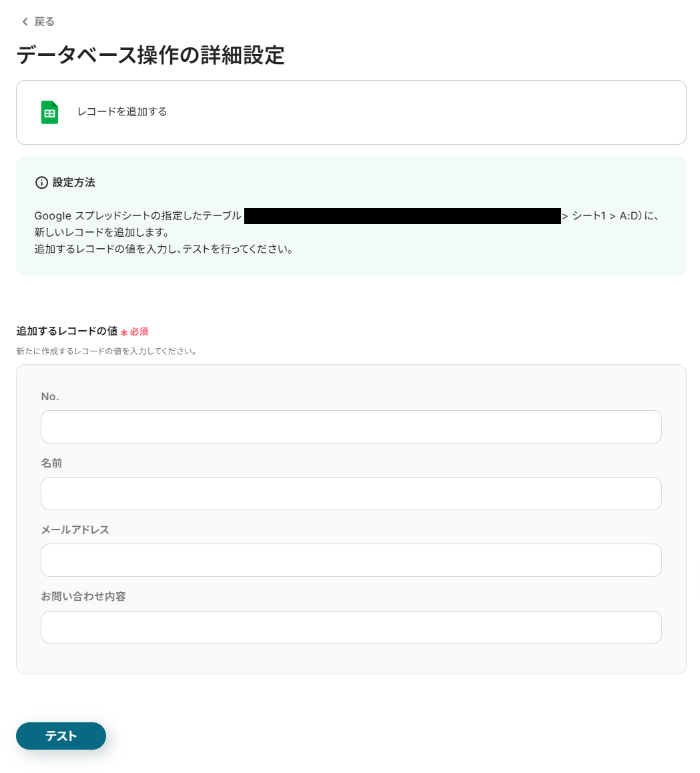
Task: Click the 設定方法 heading text
Action: point(74,183)
